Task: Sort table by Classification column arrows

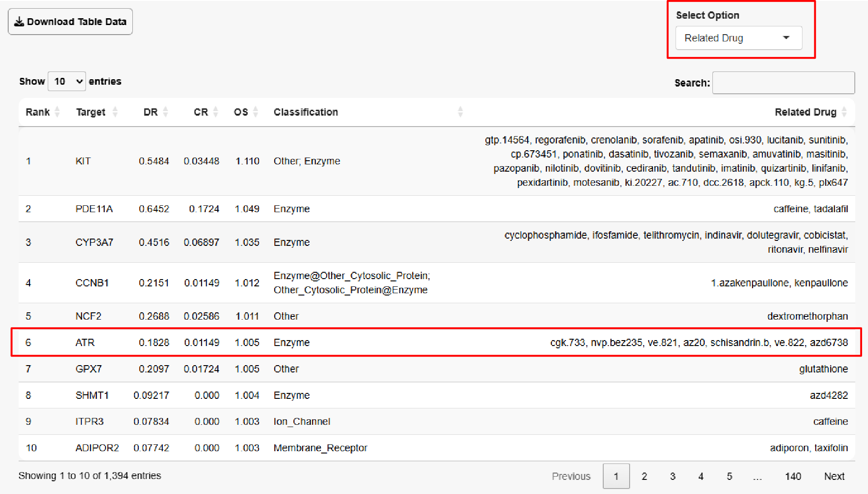Action: [460, 112]
